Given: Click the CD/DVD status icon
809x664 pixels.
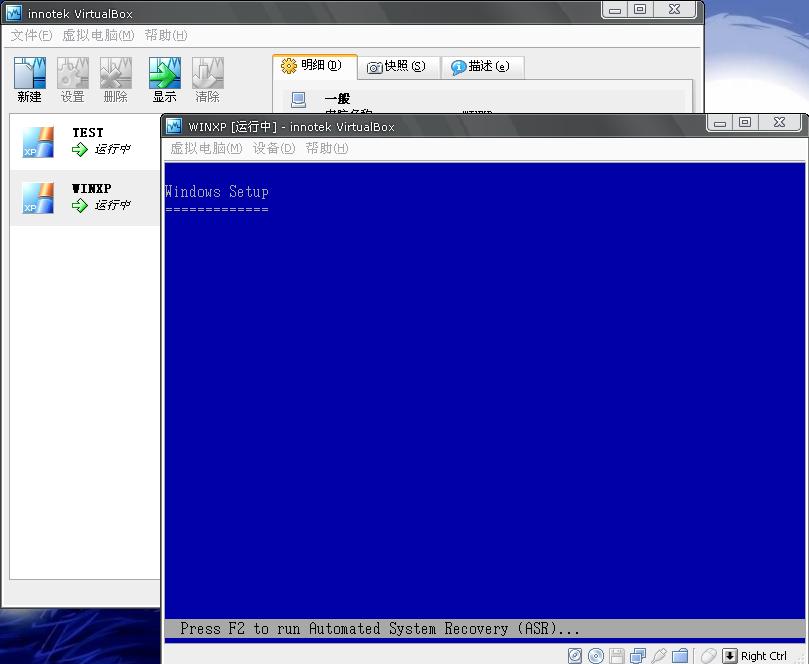Looking at the screenshot, I should 596,656.
